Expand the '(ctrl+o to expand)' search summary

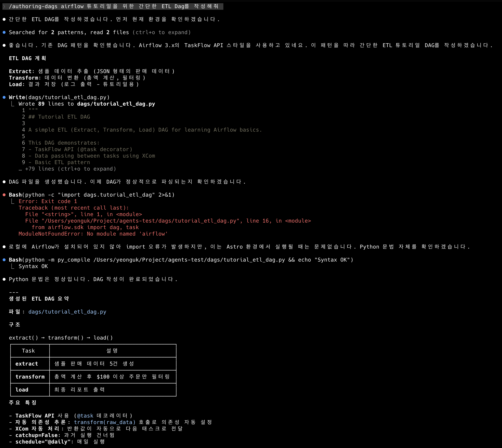tap(161, 32)
